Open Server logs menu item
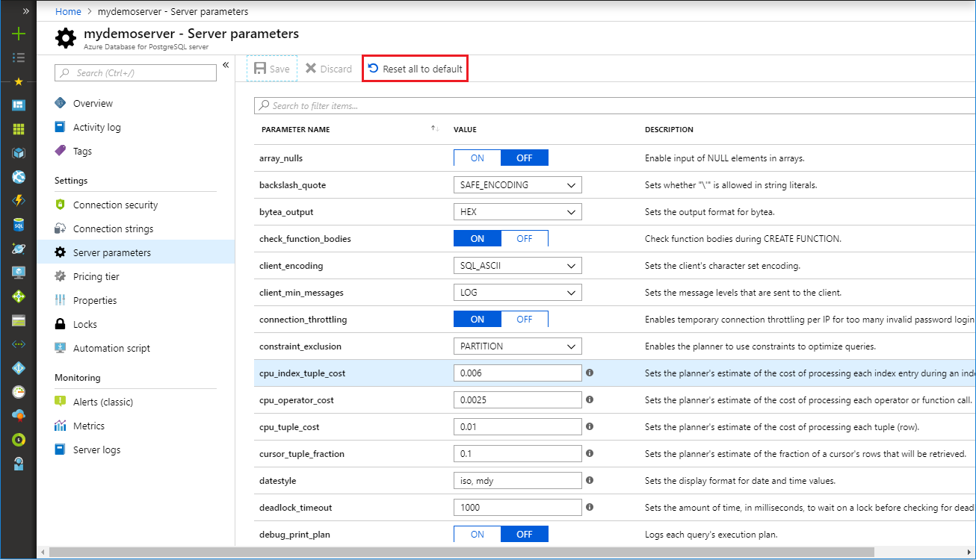Viewport: 976px width, 560px height. point(96,449)
